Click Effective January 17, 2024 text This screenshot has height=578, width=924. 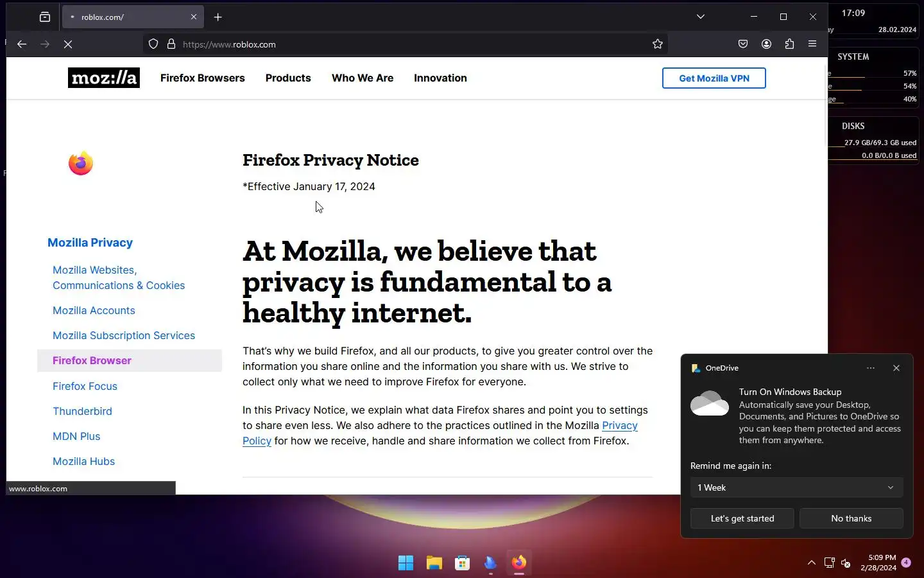click(x=309, y=186)
